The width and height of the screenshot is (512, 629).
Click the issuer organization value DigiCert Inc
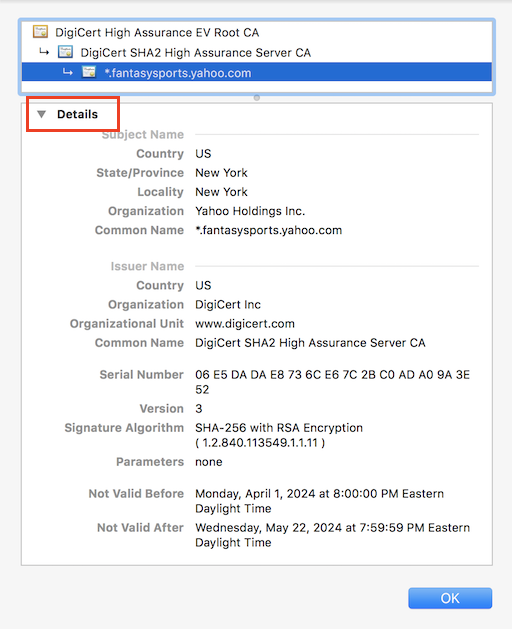pos(228,304)
